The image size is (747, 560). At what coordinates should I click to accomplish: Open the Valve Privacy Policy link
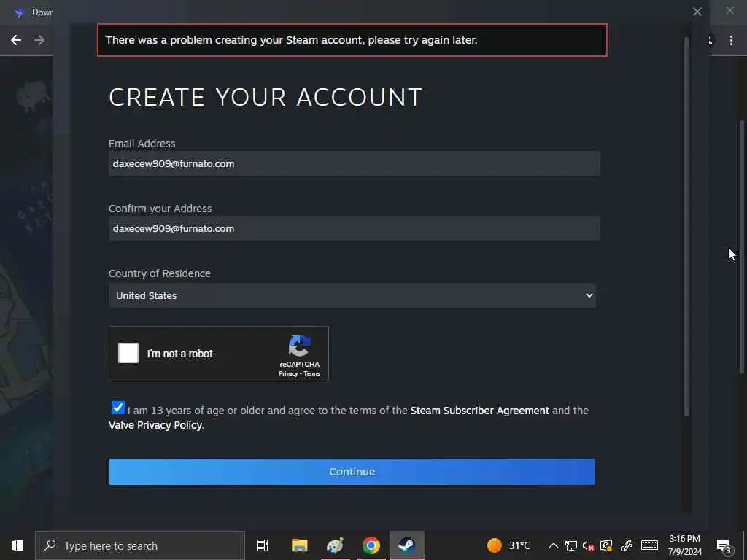(x=155, y=425)
